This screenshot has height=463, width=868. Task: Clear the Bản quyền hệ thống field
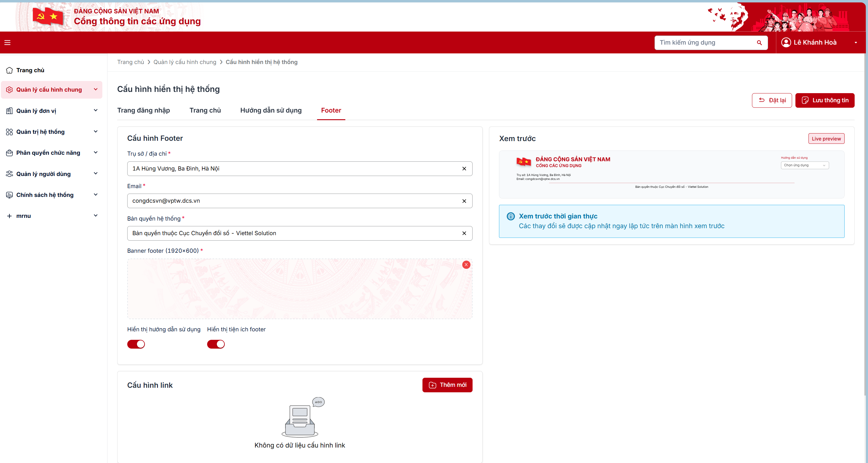[464, 233]
